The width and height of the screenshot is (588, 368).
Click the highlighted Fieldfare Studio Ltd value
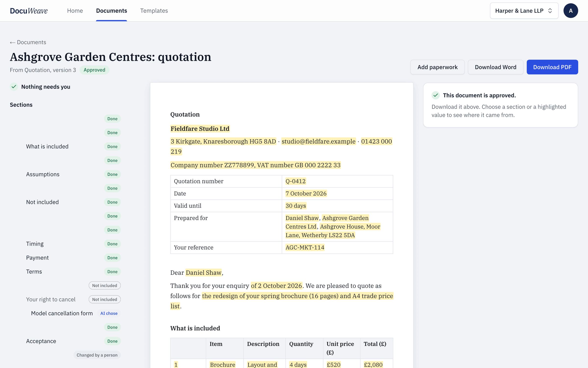point(200,129)
